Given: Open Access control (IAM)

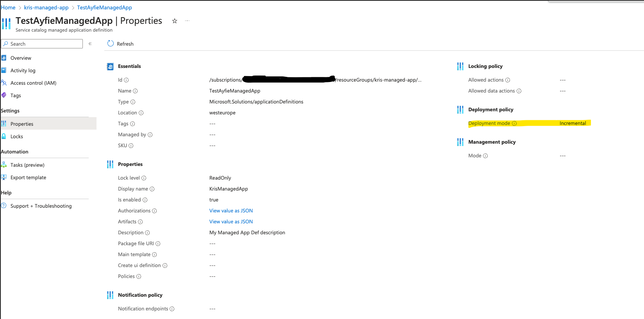Looking at the screenshot, I should (x=33, y=83).
